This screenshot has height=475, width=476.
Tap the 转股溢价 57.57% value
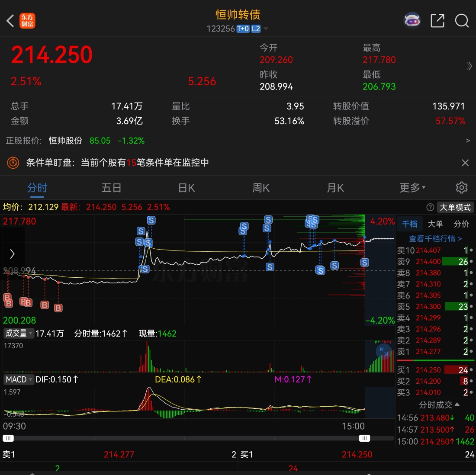pyautogui.click(x=450, y=121)
